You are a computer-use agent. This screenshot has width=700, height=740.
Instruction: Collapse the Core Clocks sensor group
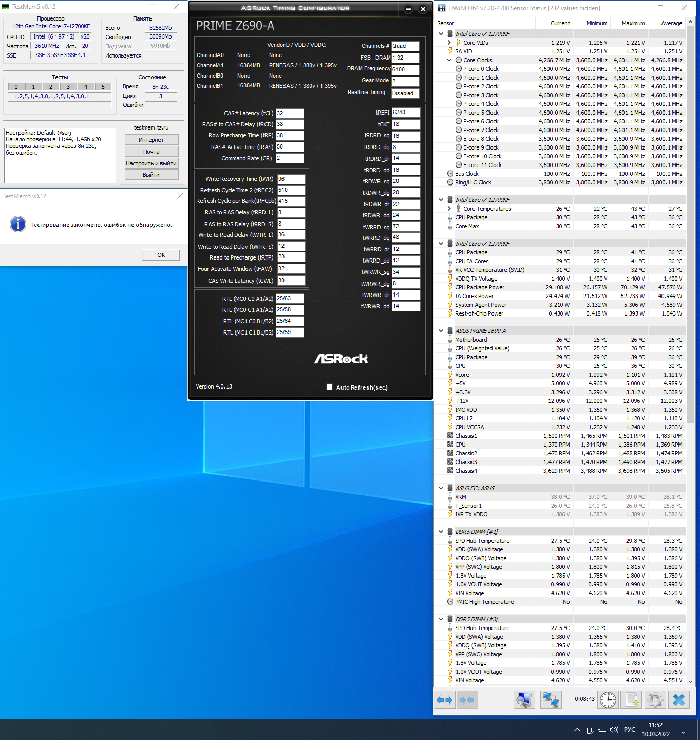pyautogui.click(x=449, y=60)
